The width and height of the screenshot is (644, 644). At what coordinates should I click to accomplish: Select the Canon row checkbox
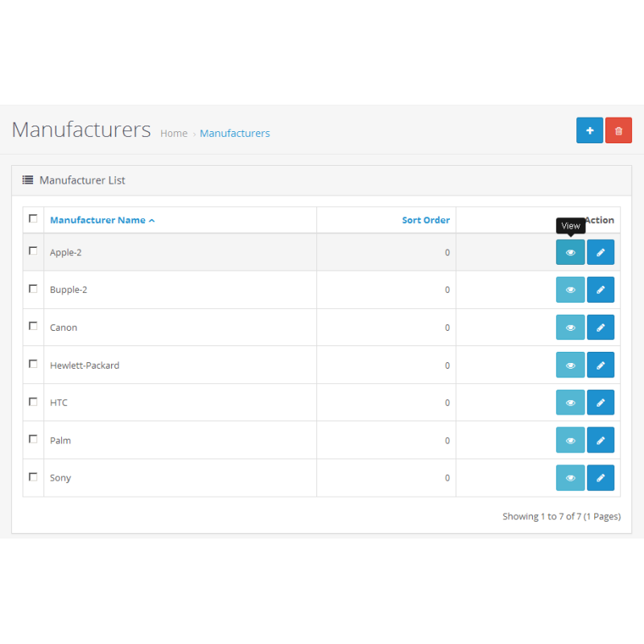click(33, 326)
